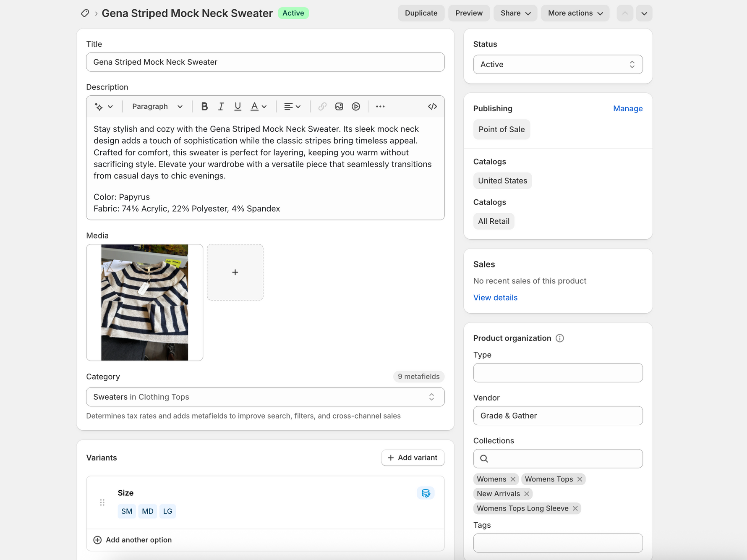Click Add another option
This screenshot has height=560, width=747.
pyautogui.click(x=133, y=540)
